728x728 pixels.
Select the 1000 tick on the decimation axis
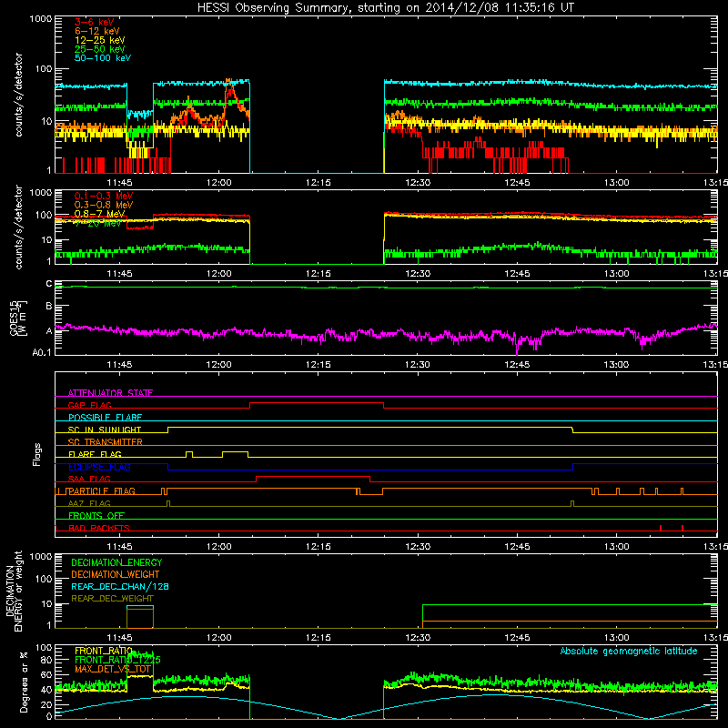coord(41,556)
